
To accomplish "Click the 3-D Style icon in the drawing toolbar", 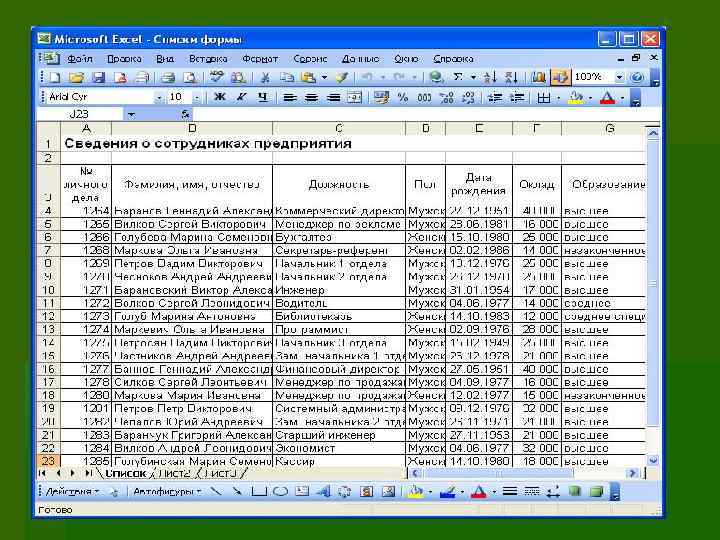I will 596,492.
